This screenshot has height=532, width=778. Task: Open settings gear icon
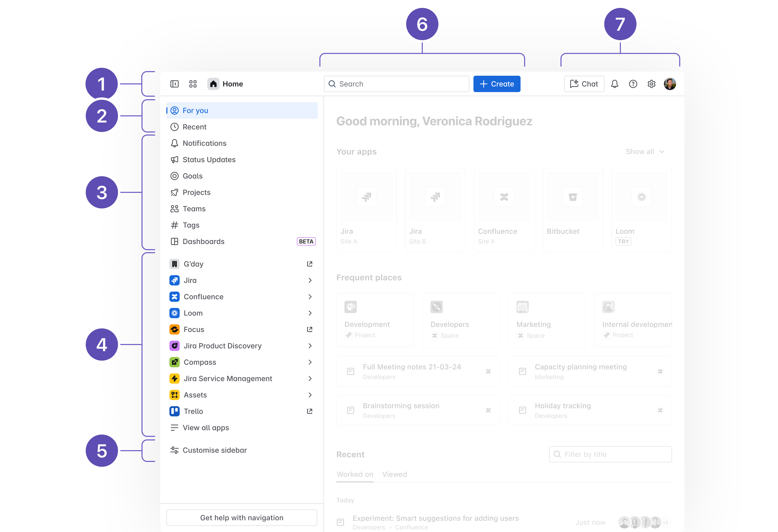[x=652, y=84]
